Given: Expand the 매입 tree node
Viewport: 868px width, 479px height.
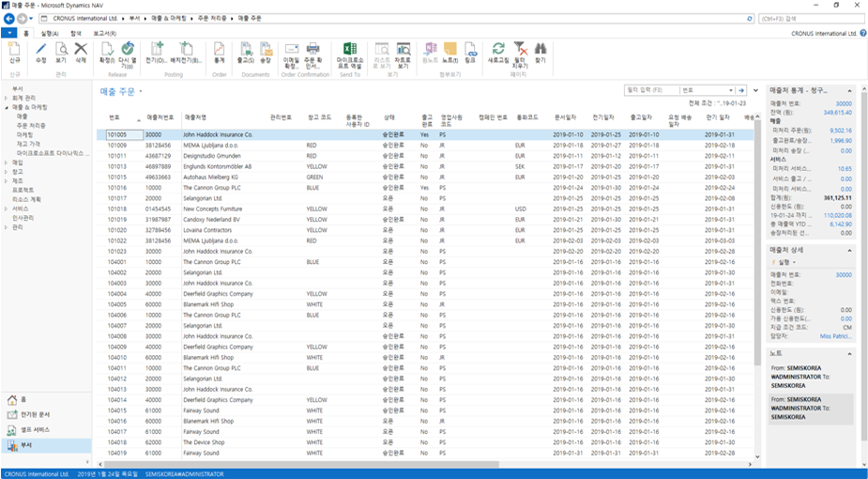Looking at the screenshot, I should click(7, 162).
